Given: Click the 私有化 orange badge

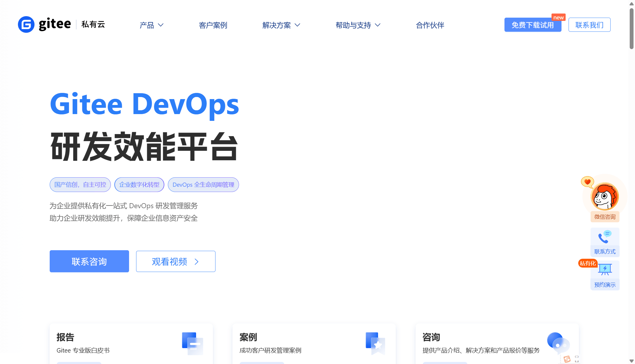Looking at the screenshot, I should 587,263.
